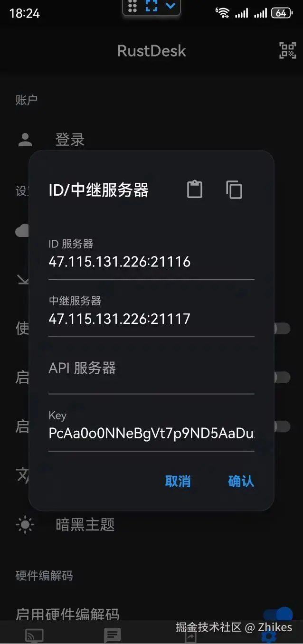The image size is (303, 644).
Task: Open the QR code scanner icon
Action: [x=287, y=51]
